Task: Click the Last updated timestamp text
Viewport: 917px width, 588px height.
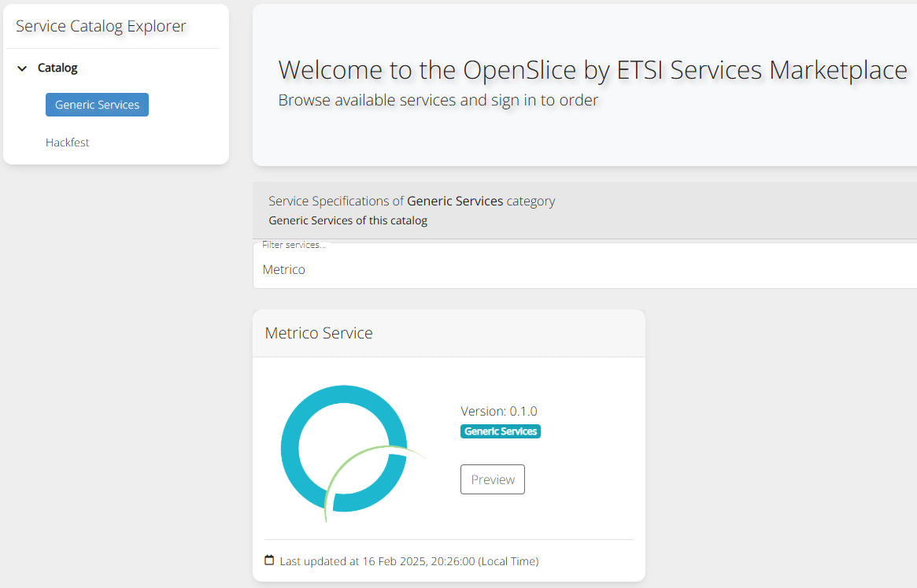Action: [409, 561]
